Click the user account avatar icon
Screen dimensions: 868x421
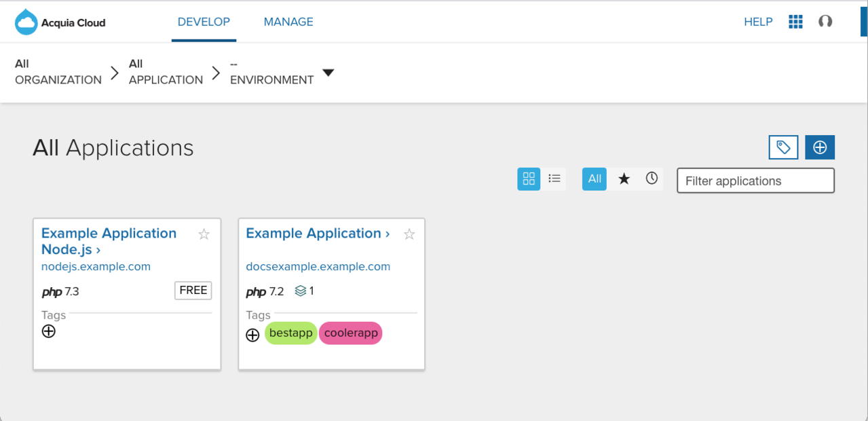tap(825, 22)
